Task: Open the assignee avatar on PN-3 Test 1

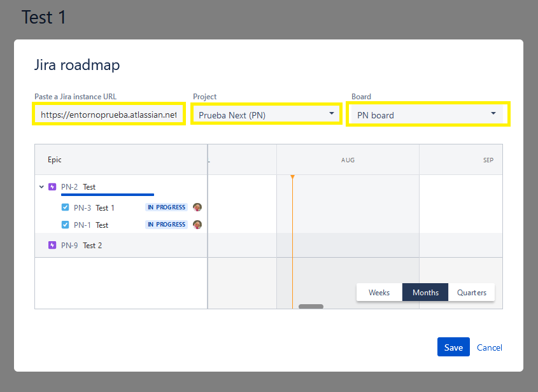Action: [x=197, y=207]
